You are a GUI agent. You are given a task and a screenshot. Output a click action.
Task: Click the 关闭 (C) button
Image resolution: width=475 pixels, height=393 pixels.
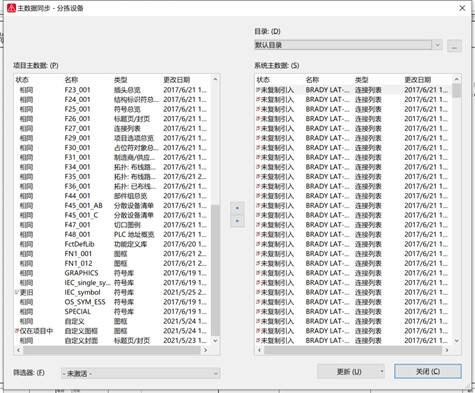[x=428, y=371]
